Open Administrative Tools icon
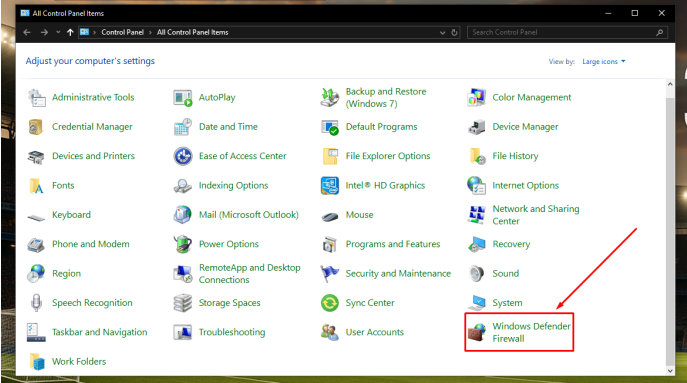Viewport: 687px width, 383px height. click(37, 97)
